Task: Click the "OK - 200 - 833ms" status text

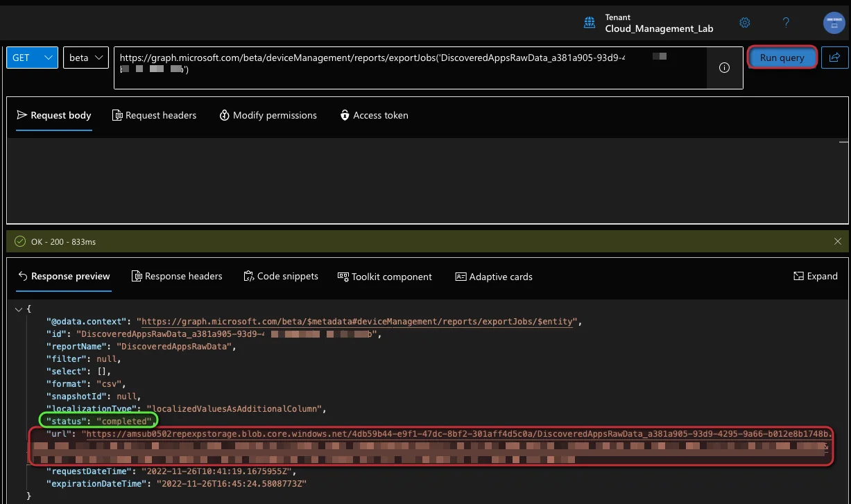Action: coord(63,242)
